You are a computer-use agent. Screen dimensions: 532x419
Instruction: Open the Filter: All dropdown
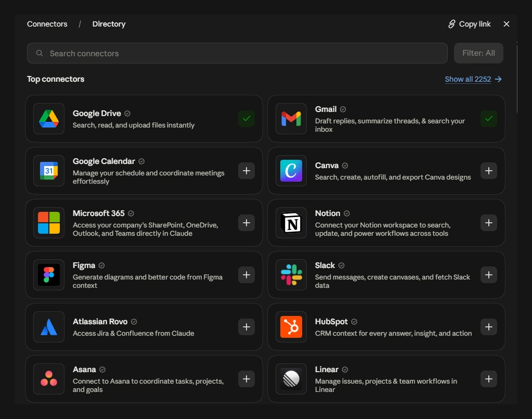point(478,53)
